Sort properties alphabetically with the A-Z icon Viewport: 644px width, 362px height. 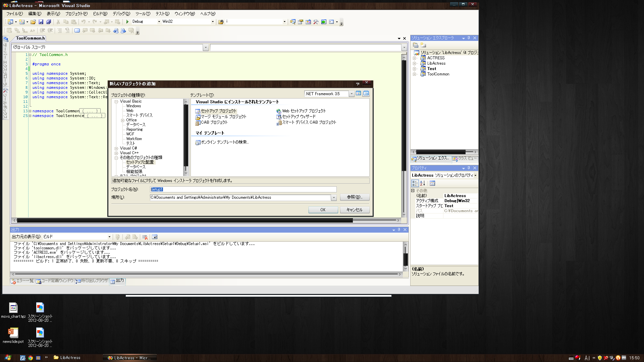pos(422,183)
